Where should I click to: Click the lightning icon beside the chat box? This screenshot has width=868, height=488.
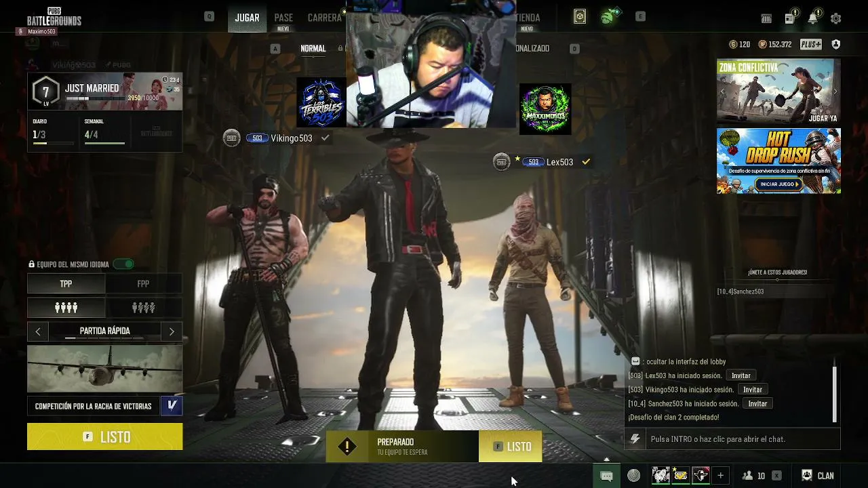click(x=635, y=439)
